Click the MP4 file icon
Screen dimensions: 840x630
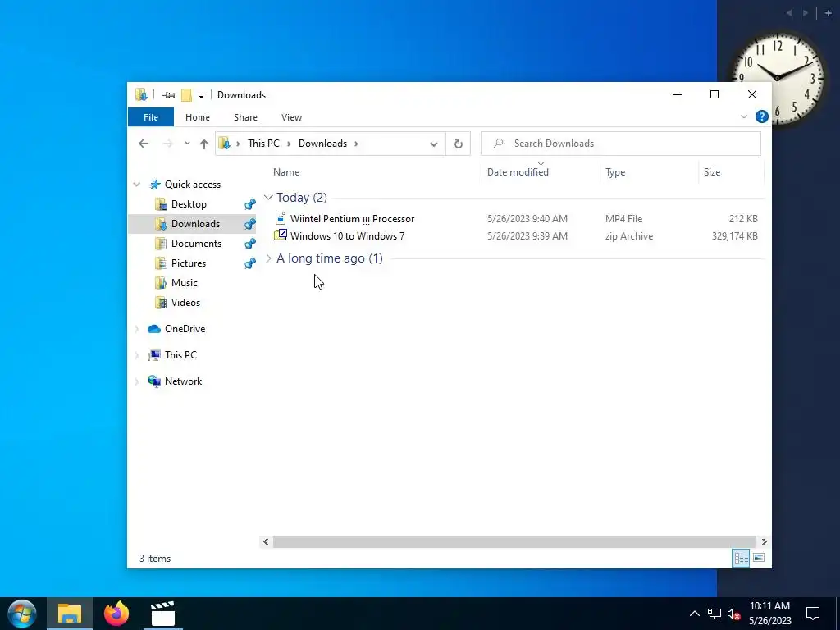[281, 218]
